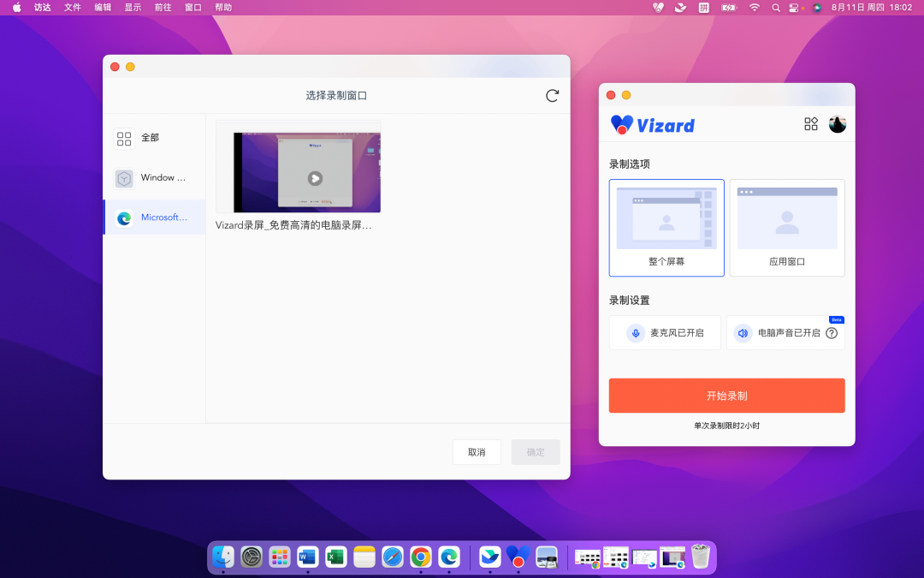Image resolution: width=924 pixels, height=578 pixels.
Task: Open the apps grid icon in Vizard header
Action: click(810, 123)
